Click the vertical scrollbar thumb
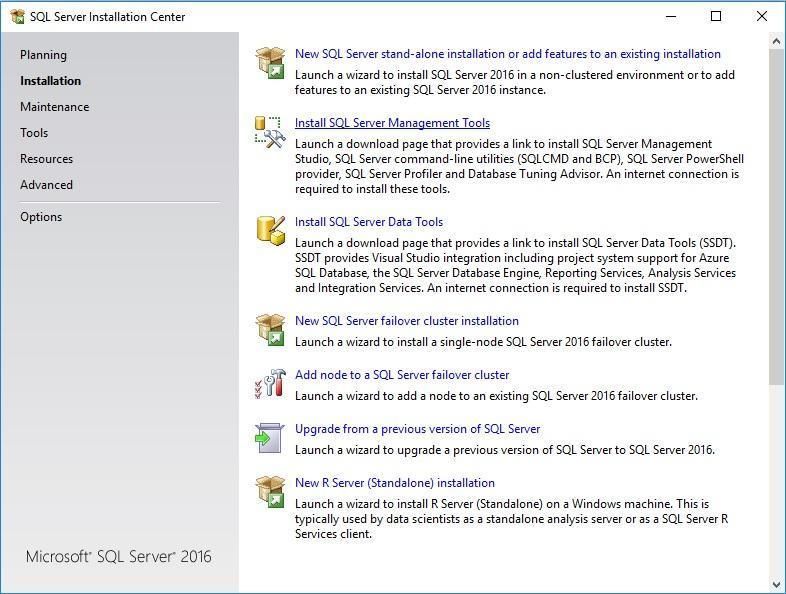Image resolution: width=786 pixels, height=594 pixels. pyautogui.click(x=776, y=217)
